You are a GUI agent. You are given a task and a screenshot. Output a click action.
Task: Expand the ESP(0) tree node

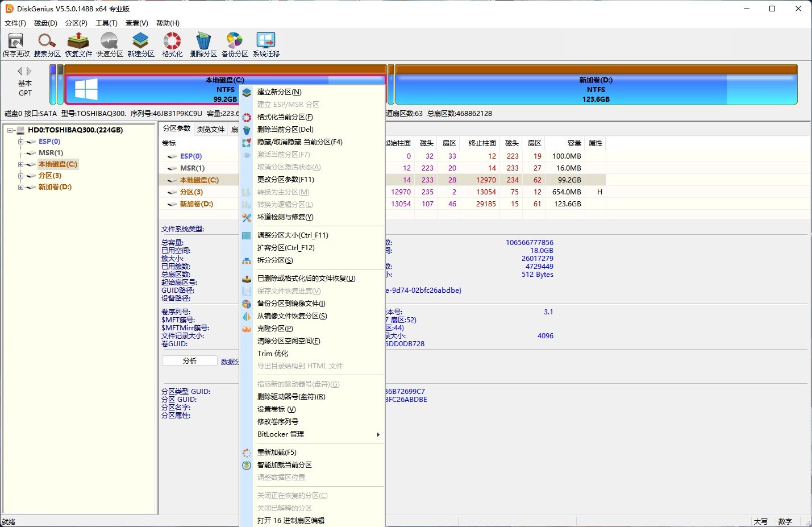[x=20, y=142]
